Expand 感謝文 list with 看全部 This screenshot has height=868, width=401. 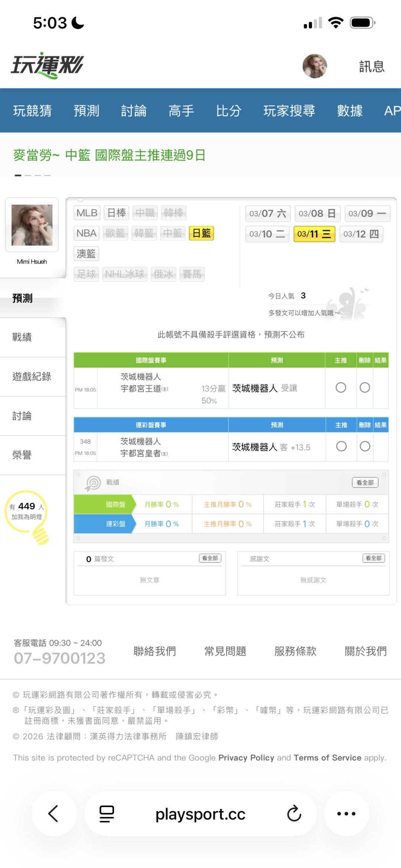[374, 558]
